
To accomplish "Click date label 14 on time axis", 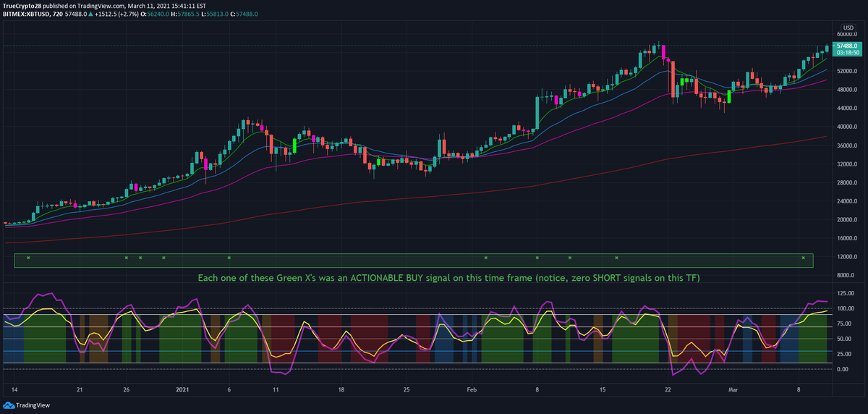I will (x=15, y=389).
